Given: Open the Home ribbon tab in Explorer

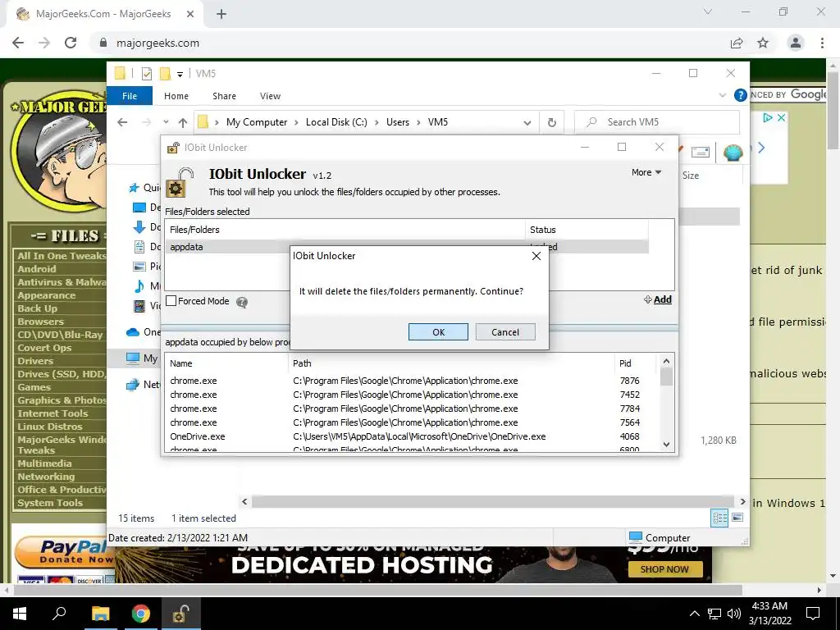Looking at the screenshot, I should point(176,96).
